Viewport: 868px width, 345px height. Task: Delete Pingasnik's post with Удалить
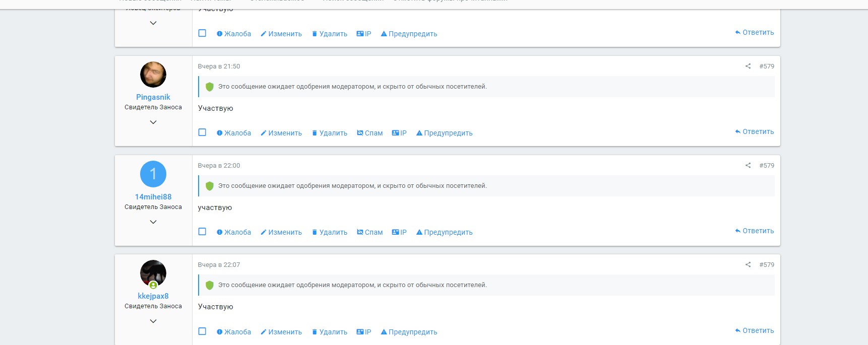point(330,133)
